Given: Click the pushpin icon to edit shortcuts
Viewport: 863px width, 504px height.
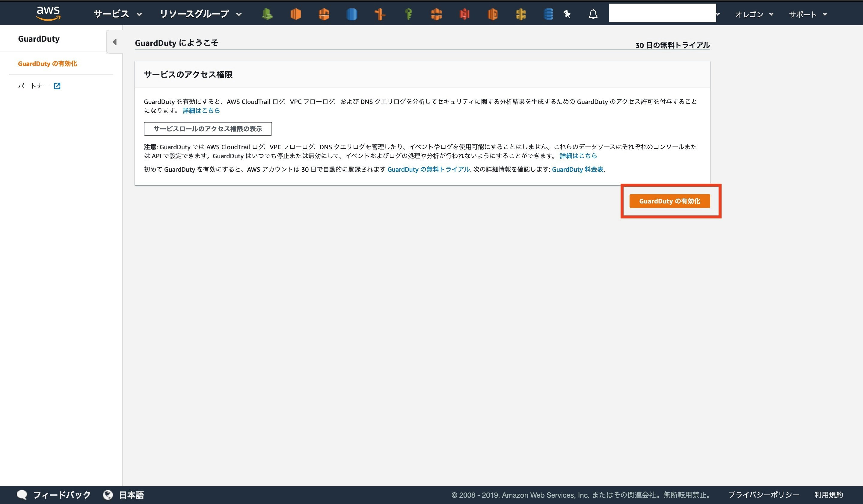Looking at the screenshot, I should [x=567, y=14].
